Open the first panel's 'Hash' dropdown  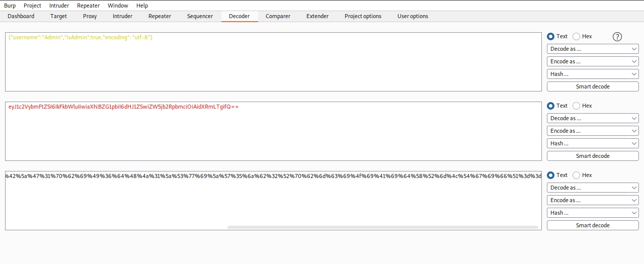click(x=593, y=74)
